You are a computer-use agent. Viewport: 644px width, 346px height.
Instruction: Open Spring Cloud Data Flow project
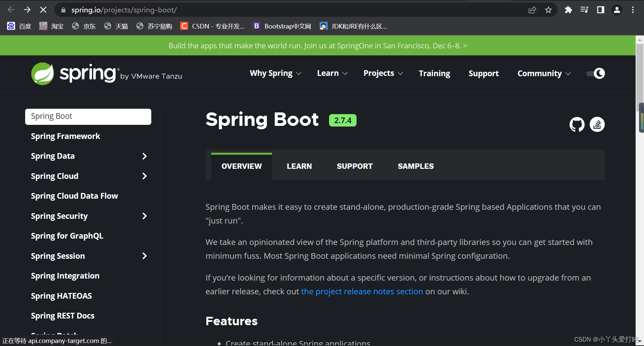[x=74, y=196]
